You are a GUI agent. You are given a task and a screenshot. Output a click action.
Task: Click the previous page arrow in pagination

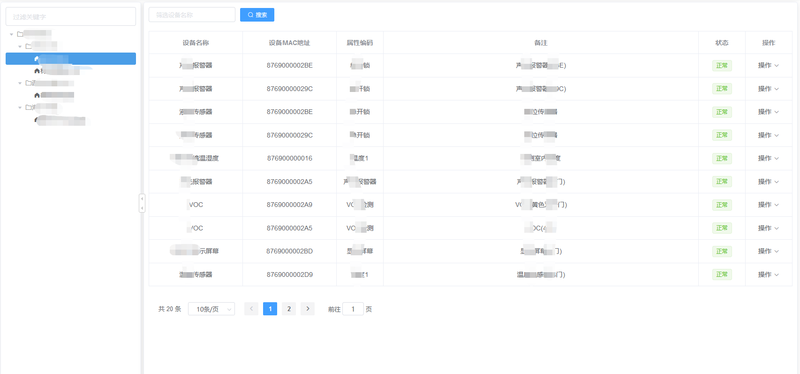pos(251,309)
